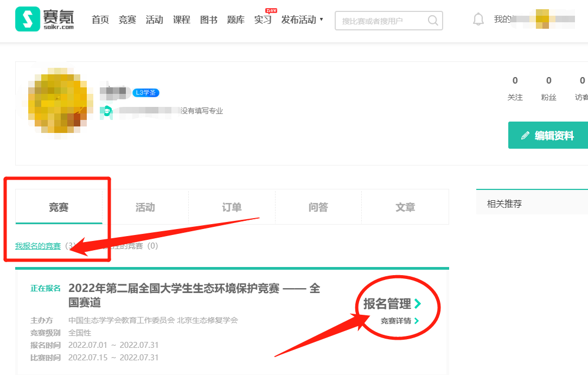
Task: Open the 我的 account menu
Action: 502,20
